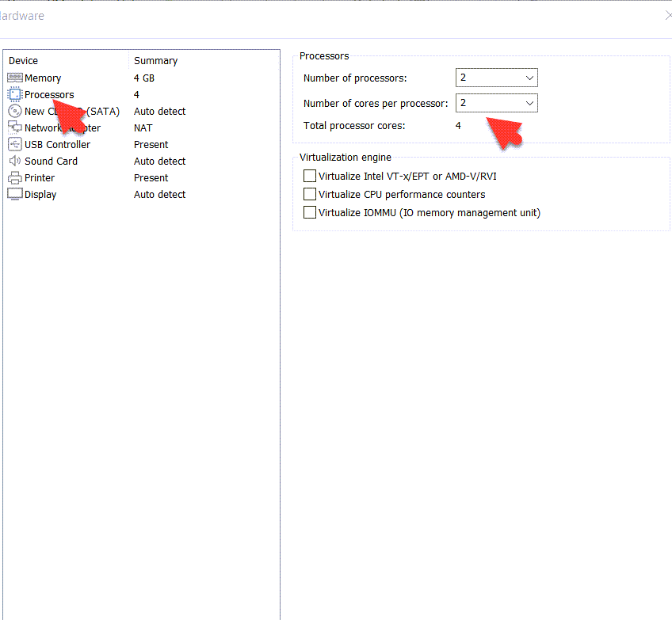Click the USB Controller icon
672x620 pixels.
click(x=15, y=145)
